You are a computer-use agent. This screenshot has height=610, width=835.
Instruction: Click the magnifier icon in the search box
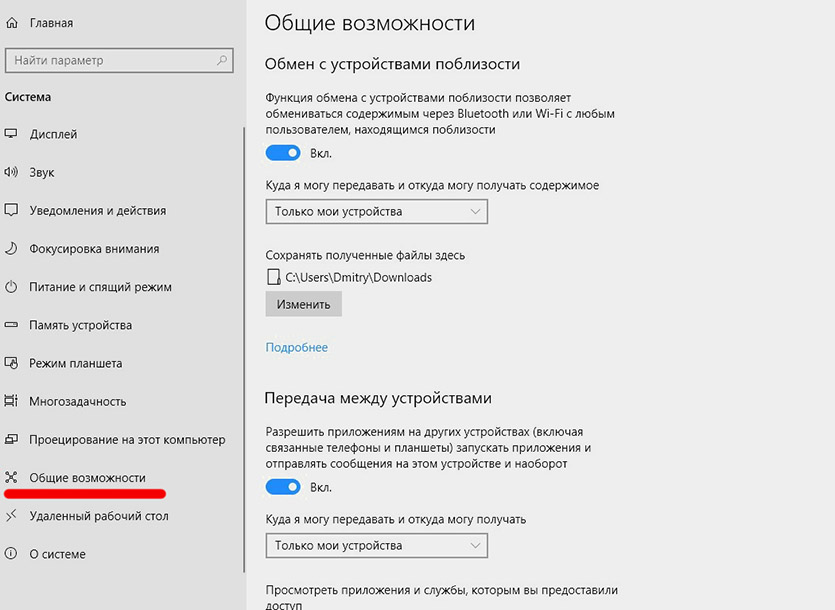222,61
